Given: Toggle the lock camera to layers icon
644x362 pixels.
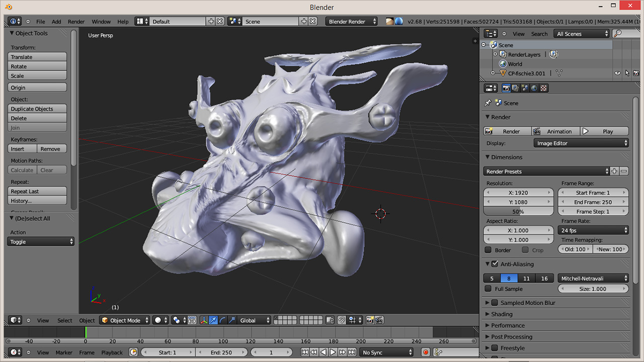Looking at the screenshot, I should pos(330,320).
